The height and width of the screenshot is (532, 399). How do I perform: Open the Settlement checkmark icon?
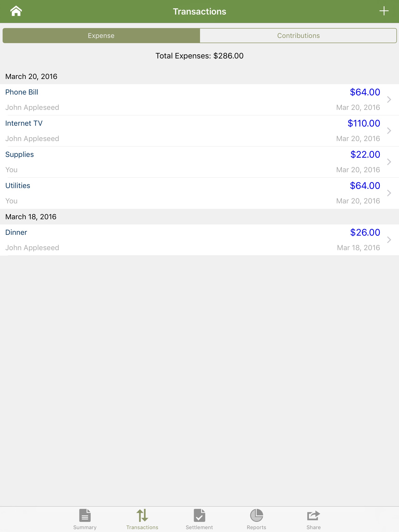point(199,515)
